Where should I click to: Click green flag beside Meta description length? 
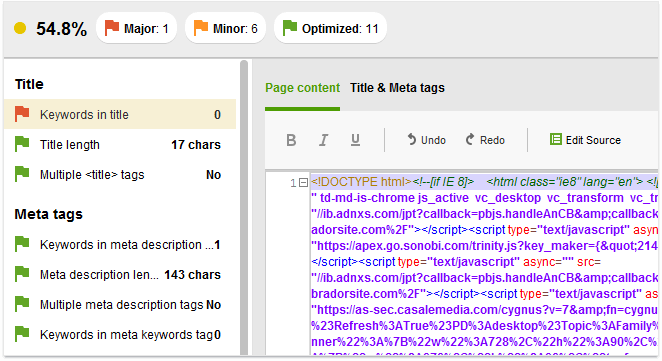[22, 274]
